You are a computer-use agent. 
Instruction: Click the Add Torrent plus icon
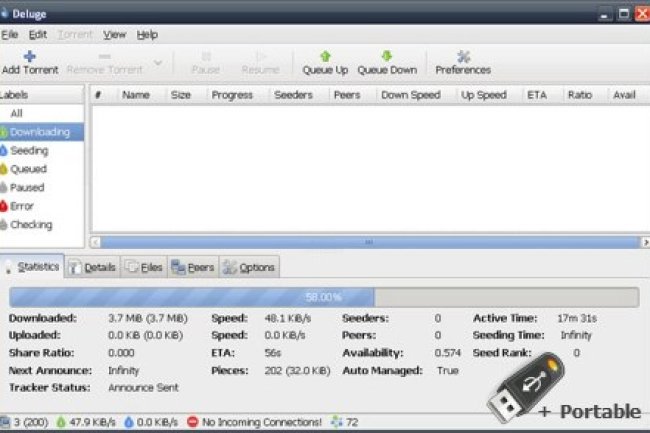(29, 56)
